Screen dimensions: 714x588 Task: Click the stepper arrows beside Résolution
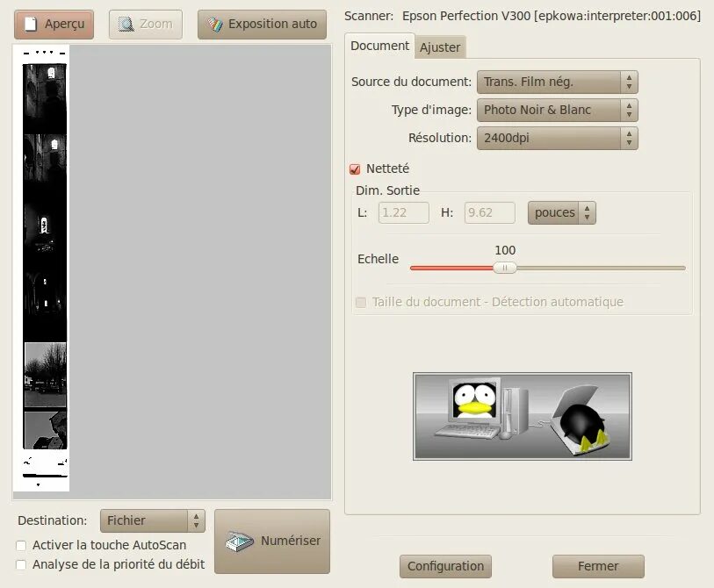click(629, 138)
